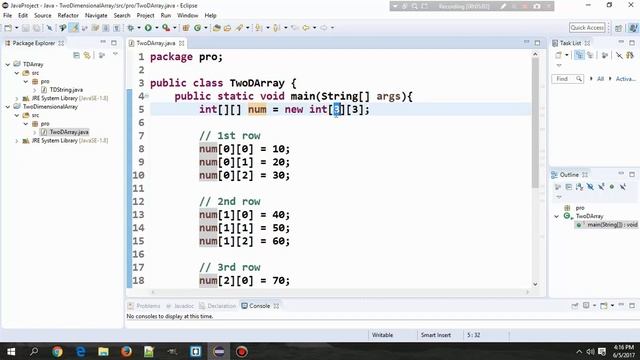
Task: Select main(String[]) method in Outline
Action: click(x=607, y=225)
